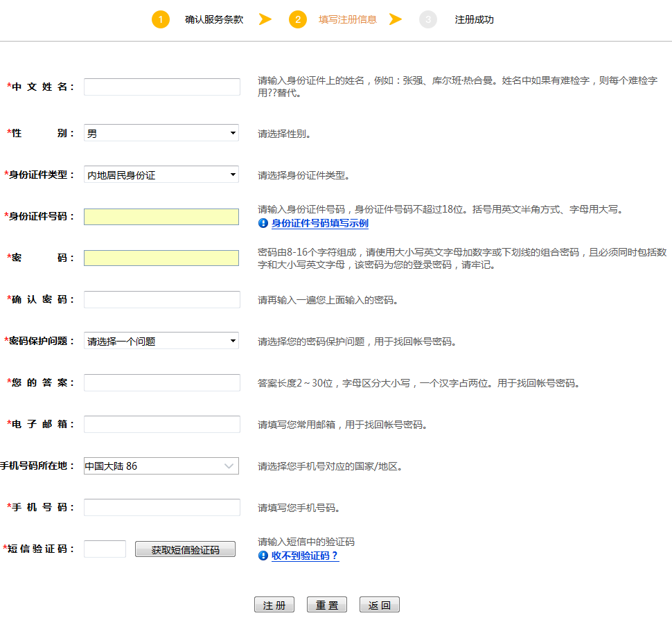Click the orange step circle numbered 2
The image size is (672, 620).
coord(298,19)
